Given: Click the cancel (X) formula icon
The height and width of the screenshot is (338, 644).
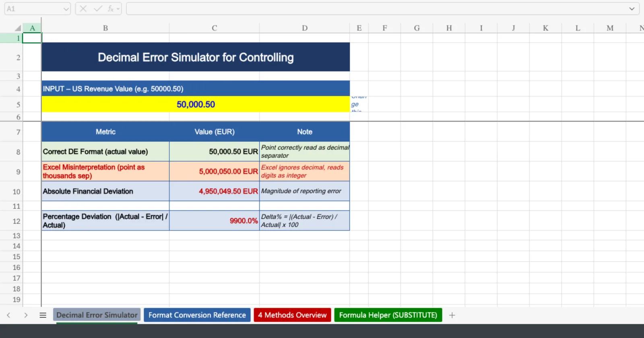Looking at the screenshot, I should (83, 8).
